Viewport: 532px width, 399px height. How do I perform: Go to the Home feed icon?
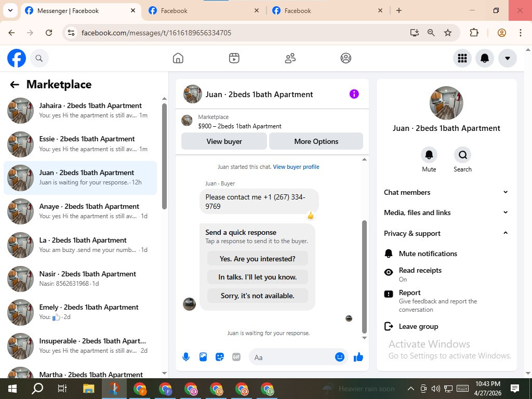(x=178, y=58)
